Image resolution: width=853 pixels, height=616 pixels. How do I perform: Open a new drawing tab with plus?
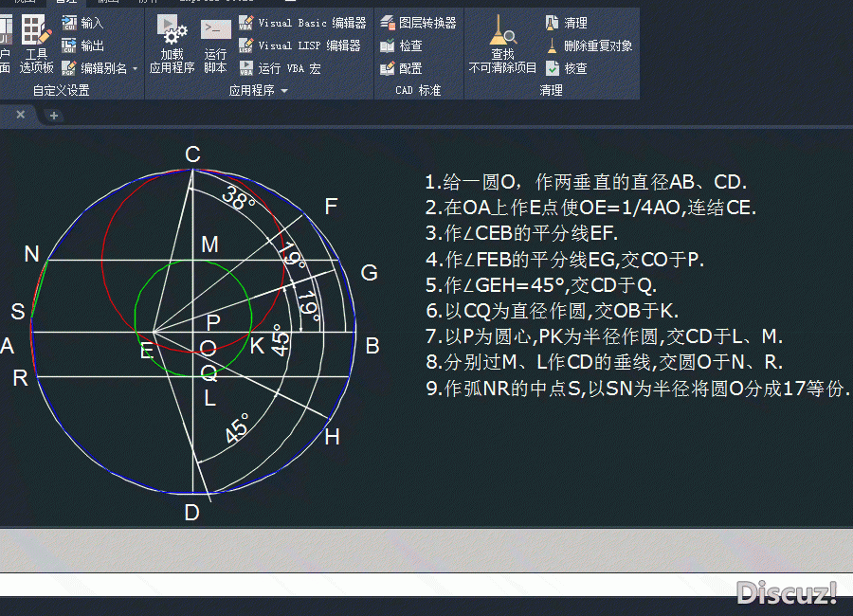(x=54, y=116)
